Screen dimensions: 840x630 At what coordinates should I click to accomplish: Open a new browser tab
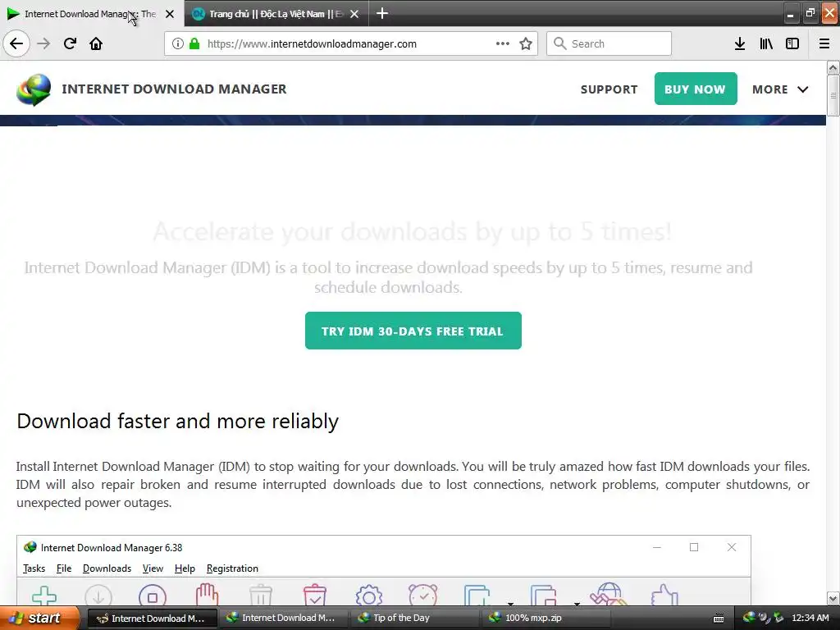tap(382, 13)
